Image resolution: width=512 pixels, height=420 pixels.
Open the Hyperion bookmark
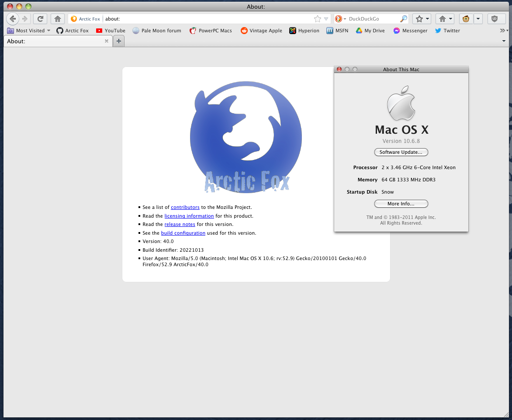(x=304, y=31)
